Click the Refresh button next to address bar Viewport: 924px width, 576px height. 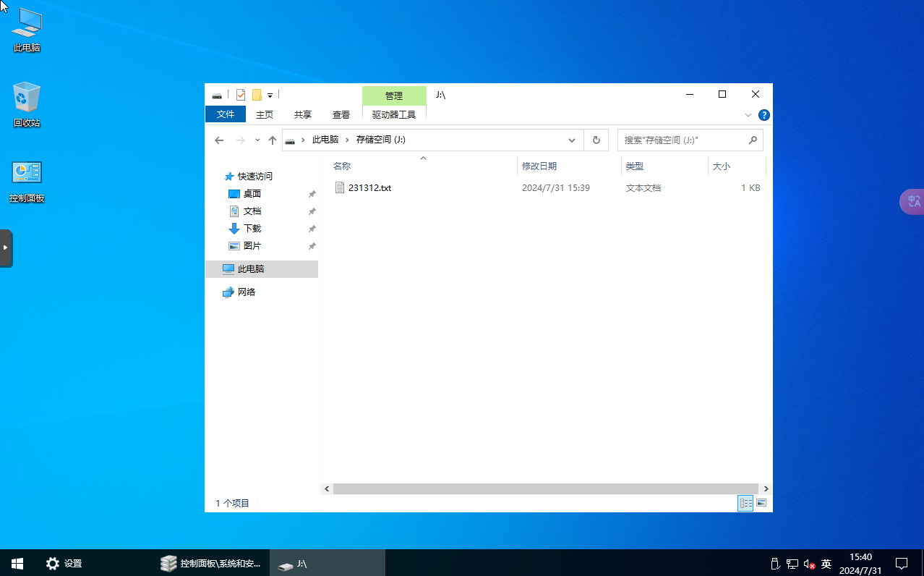point(596,140)
